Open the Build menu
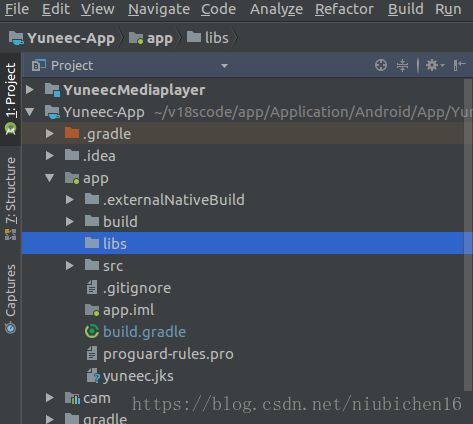 pos(406,9)
